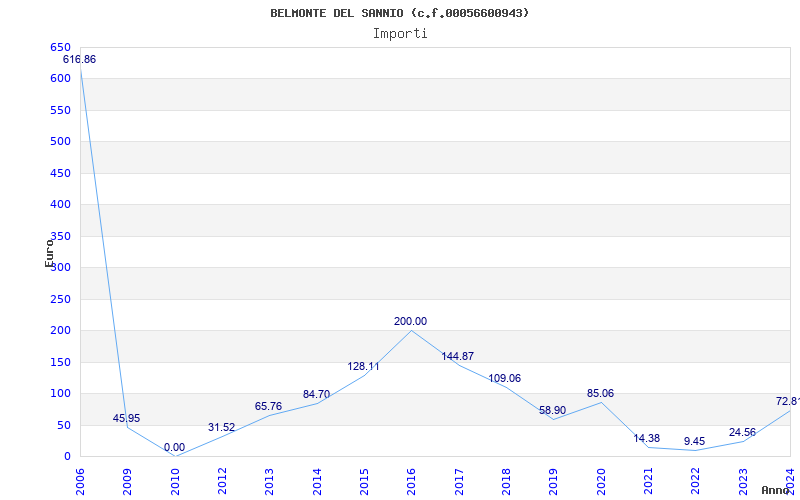This screenshot has width=800, height=500.
Task: Click the 31.52 data label
Action: click(221, 427)
